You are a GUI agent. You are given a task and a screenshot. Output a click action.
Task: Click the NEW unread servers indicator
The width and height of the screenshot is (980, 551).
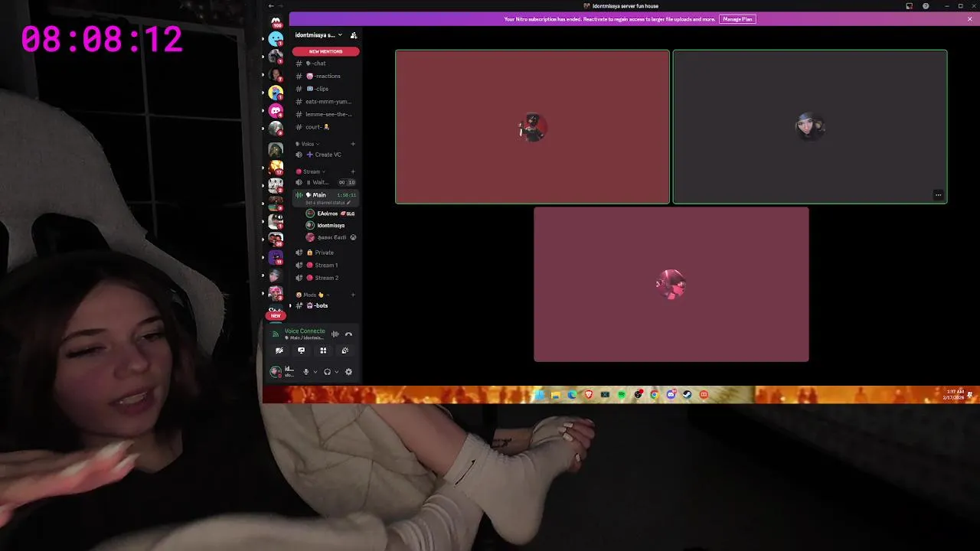coord(276,315)
